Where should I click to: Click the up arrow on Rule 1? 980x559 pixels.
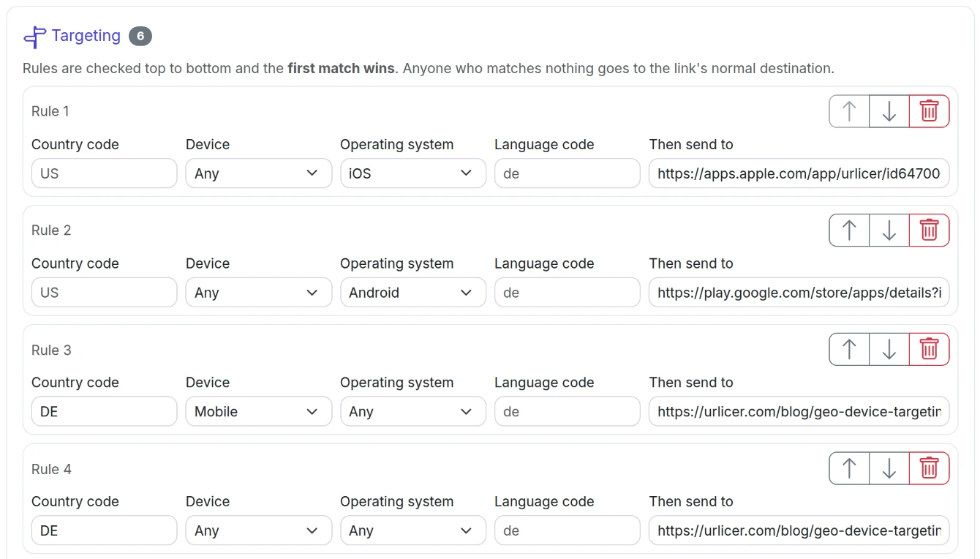click(x=849, y=111)
